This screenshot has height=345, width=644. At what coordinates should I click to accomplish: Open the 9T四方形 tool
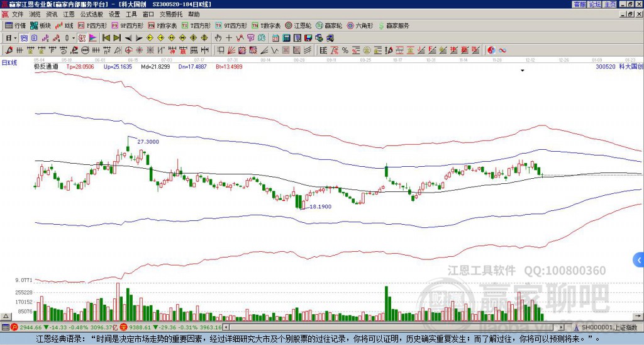231,26
